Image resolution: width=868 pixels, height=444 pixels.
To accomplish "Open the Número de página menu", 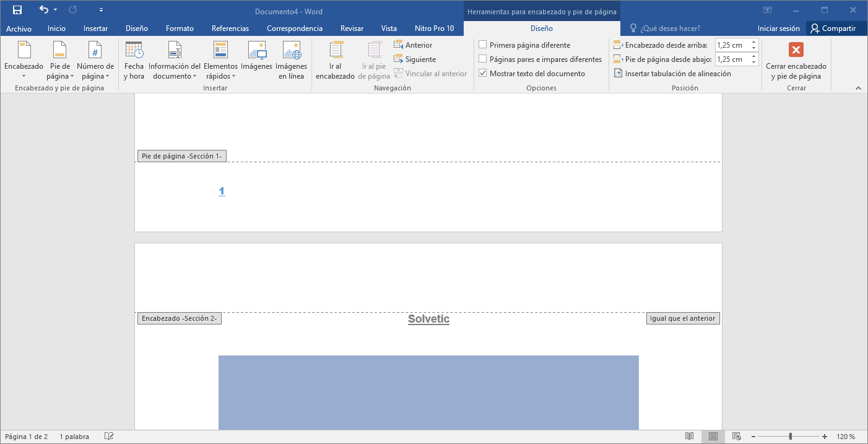I will 95,61.
